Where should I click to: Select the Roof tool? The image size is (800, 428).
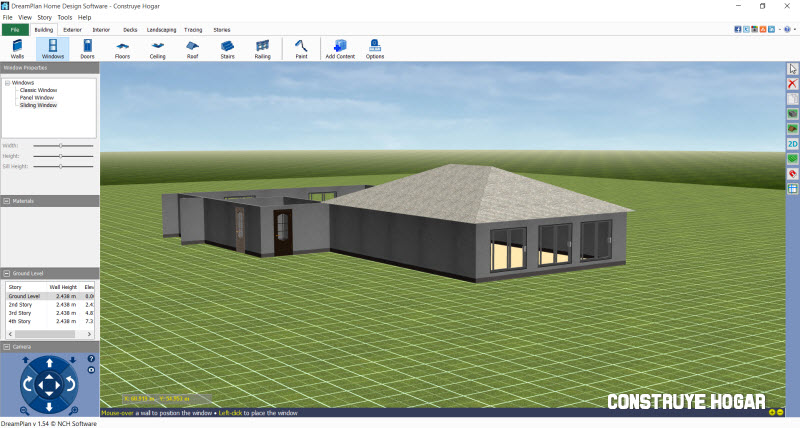pyautogui.click(x=192, y=49)
